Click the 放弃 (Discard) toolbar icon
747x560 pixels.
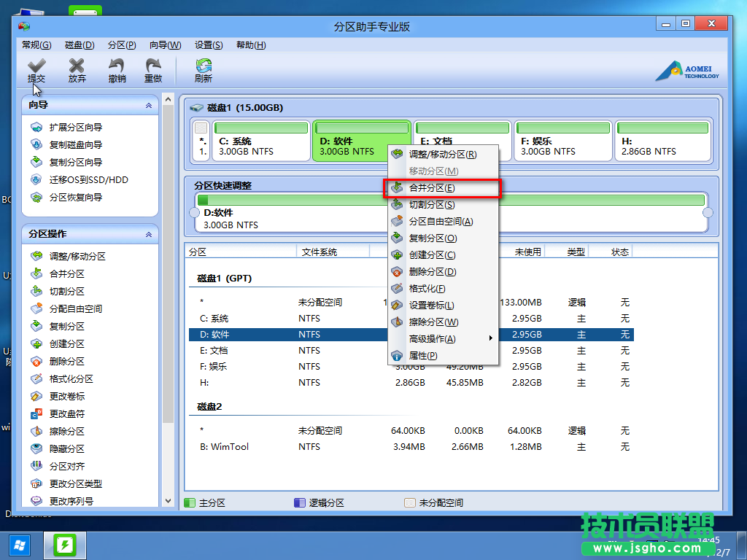77,70
